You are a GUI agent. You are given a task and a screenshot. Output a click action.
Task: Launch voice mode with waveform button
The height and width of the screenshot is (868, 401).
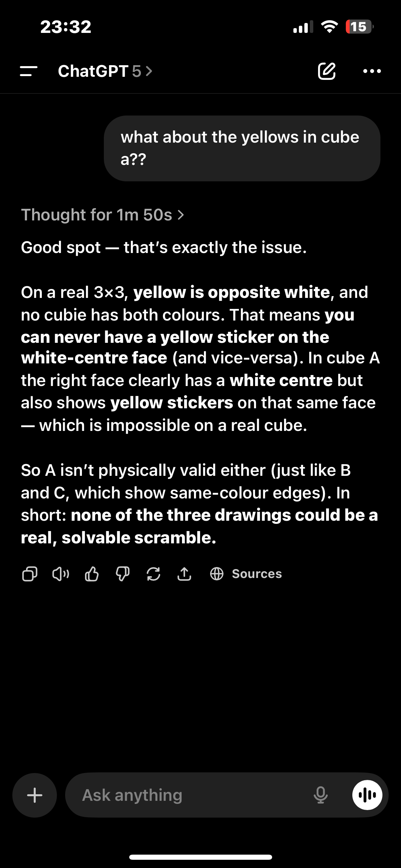pyautogui.click(x=367, y=795)
